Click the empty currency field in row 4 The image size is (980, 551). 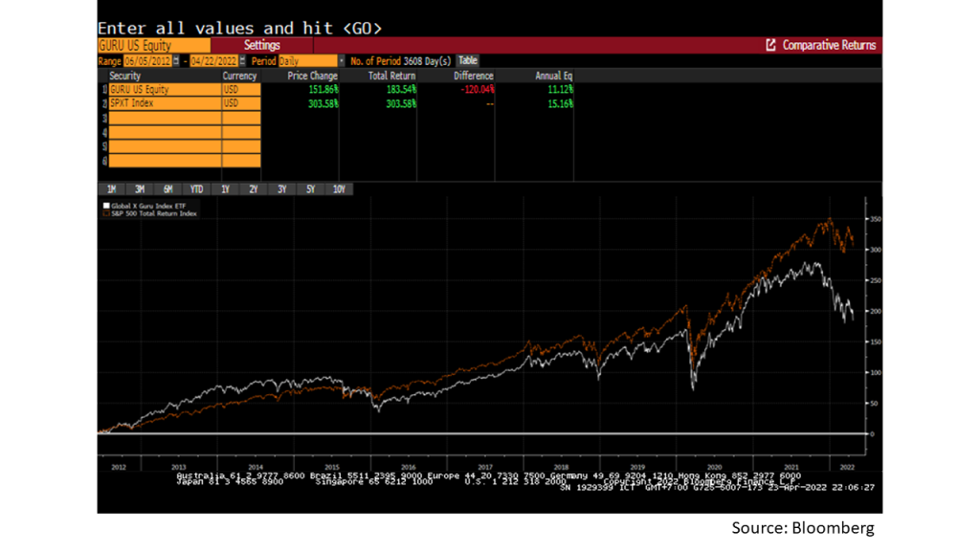pyautogui.click(x=241, y=132)
